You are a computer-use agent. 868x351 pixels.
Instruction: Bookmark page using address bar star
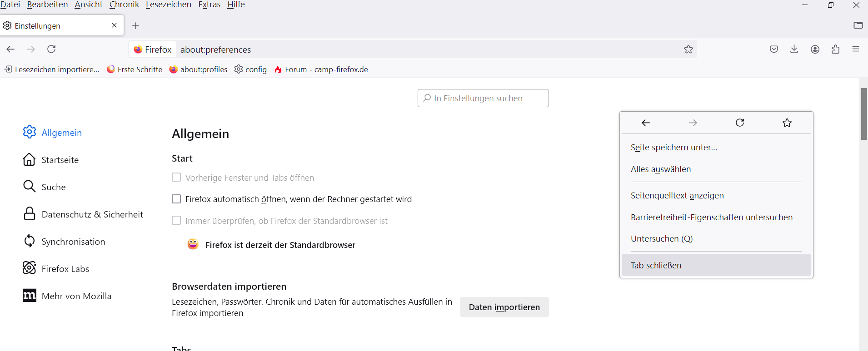click(688, 49)
